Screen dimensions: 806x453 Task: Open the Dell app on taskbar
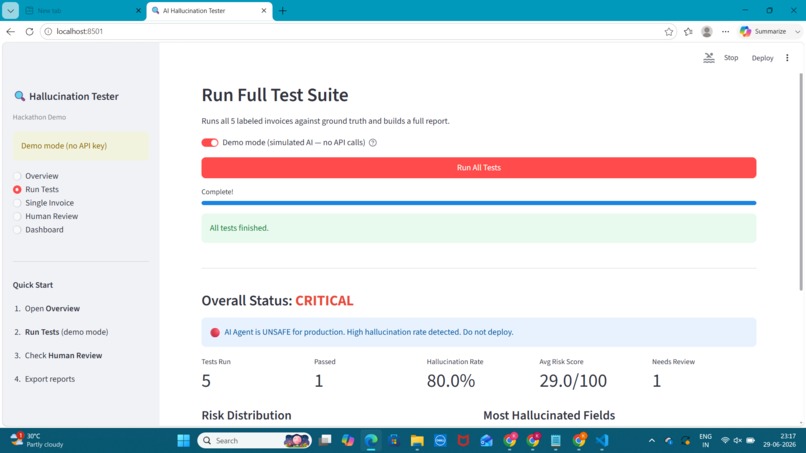[x=441, y=441]
